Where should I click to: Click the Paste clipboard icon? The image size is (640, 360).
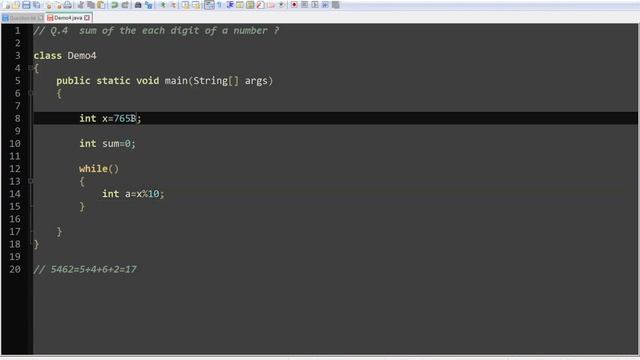point(100,5)
